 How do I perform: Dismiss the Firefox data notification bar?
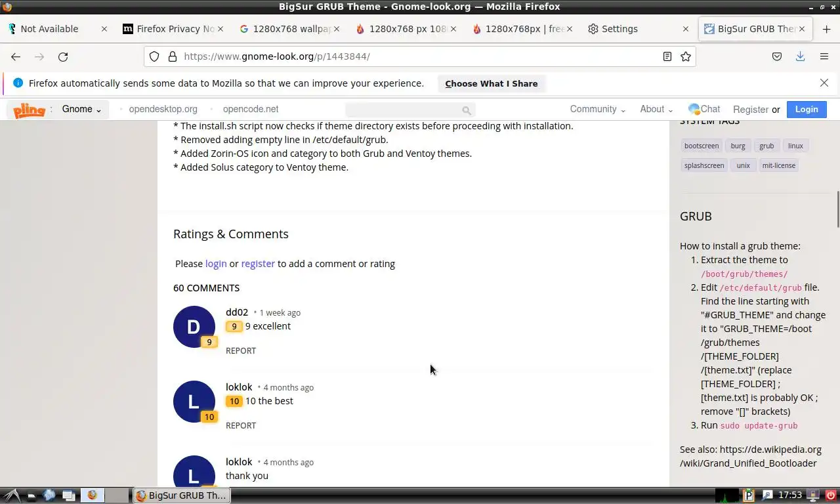coord(824,83)
